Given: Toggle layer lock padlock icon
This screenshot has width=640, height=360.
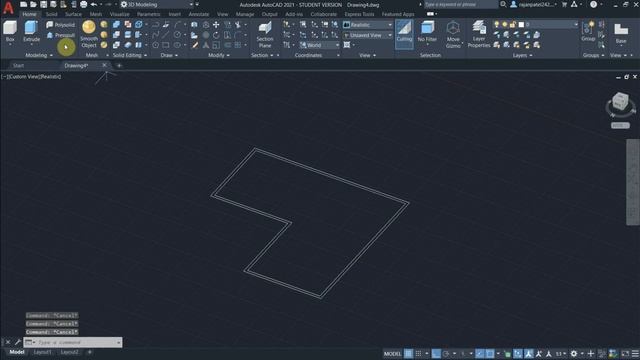Looking at the screenshot, I should pos(513,25).
